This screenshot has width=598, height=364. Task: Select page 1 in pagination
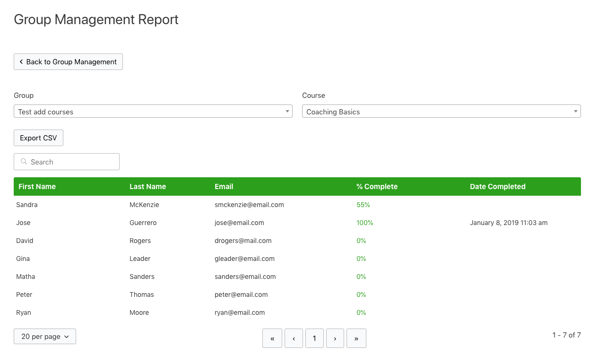point(314,338)
